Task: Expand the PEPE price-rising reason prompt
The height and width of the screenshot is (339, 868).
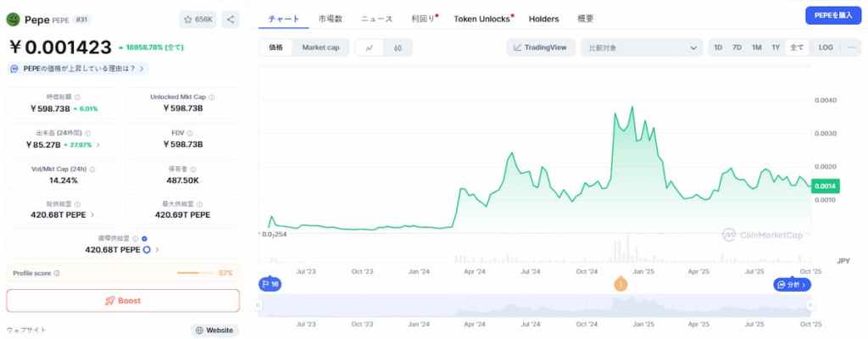Action: (x=76, y=68)
